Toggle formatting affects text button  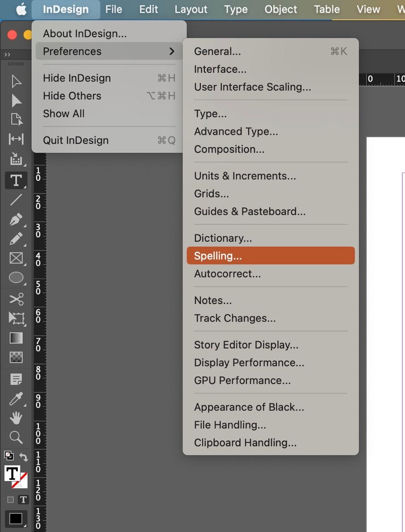pyautogui.click(x=23, y=500)
